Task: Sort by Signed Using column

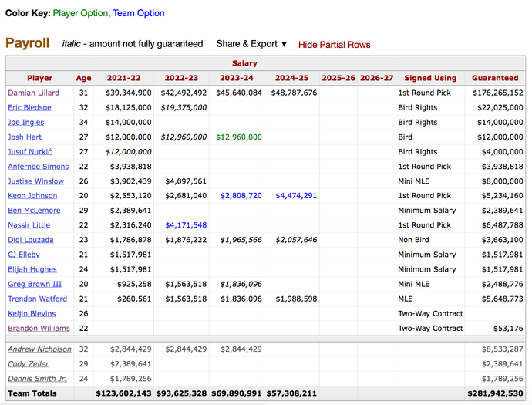Action: [430, 78]
